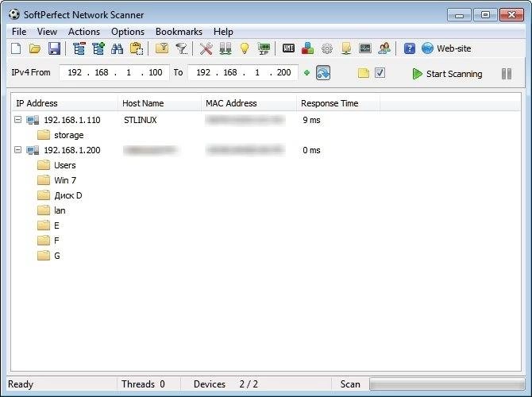
Task: Open the View menu
Action: (47, 32)
